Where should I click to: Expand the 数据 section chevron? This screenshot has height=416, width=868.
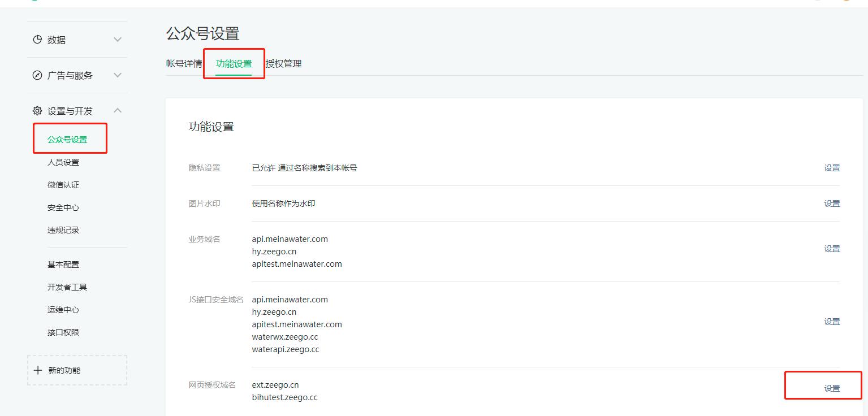pyautogui.click(x=118, y=40)
